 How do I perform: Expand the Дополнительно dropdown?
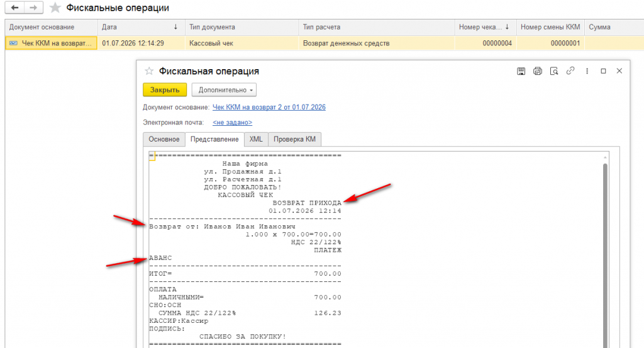[x=224, y=89]
